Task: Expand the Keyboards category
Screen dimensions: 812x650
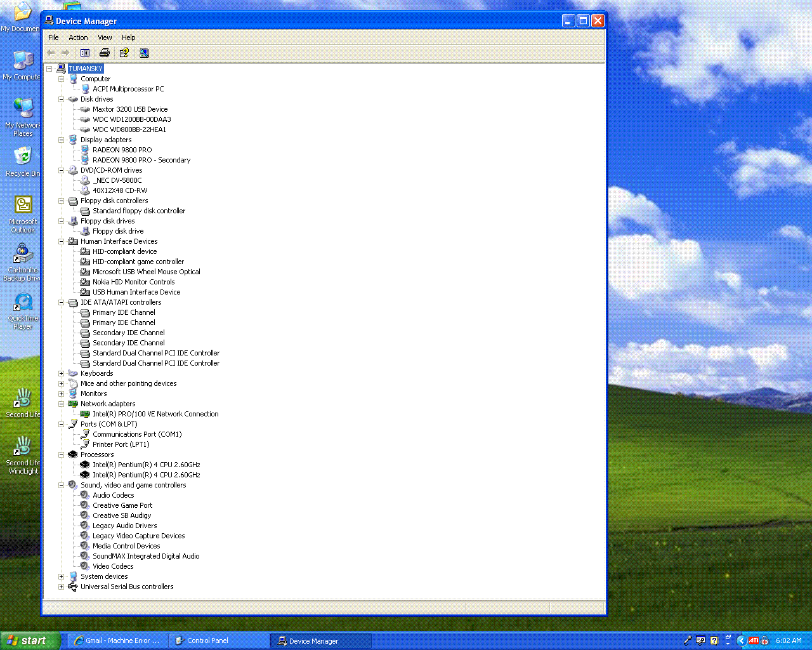Action: 62,373
